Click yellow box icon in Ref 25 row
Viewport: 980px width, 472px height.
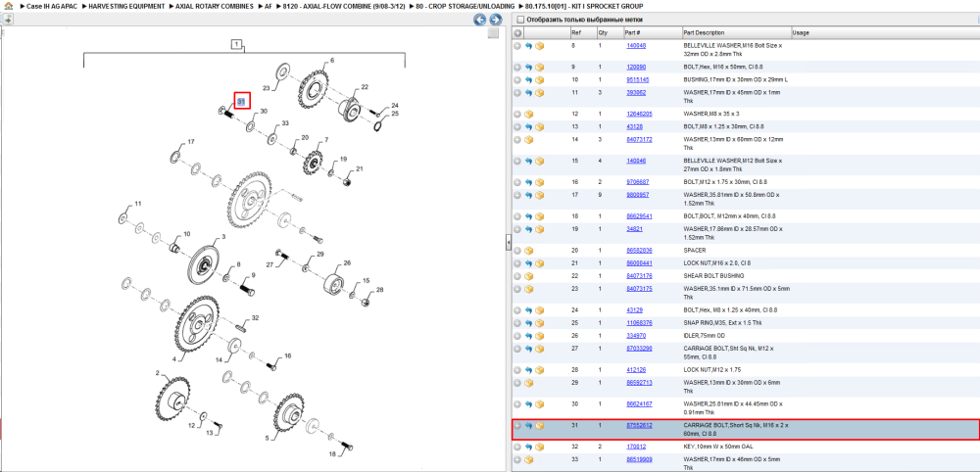click(x=539, y=323)
